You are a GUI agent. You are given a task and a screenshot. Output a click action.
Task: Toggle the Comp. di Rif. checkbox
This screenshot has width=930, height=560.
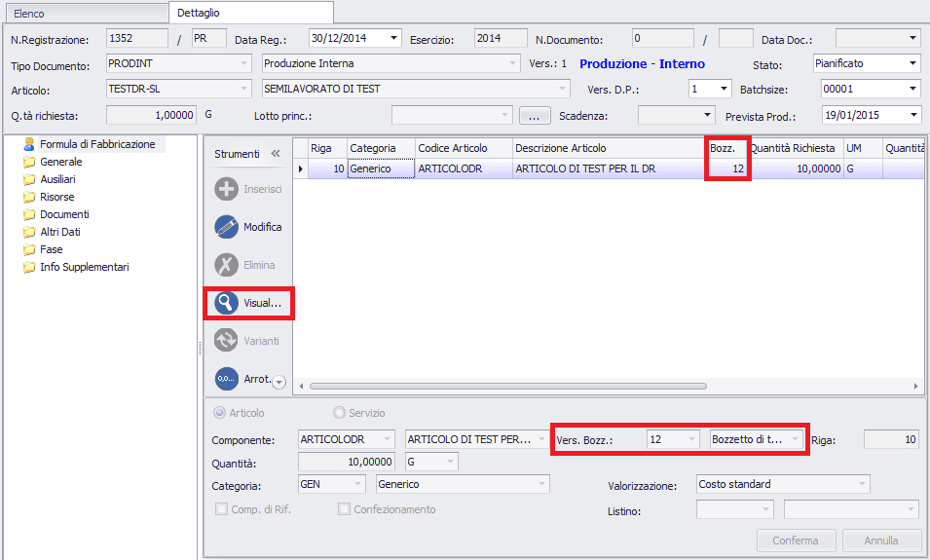[x=221, y=509]
